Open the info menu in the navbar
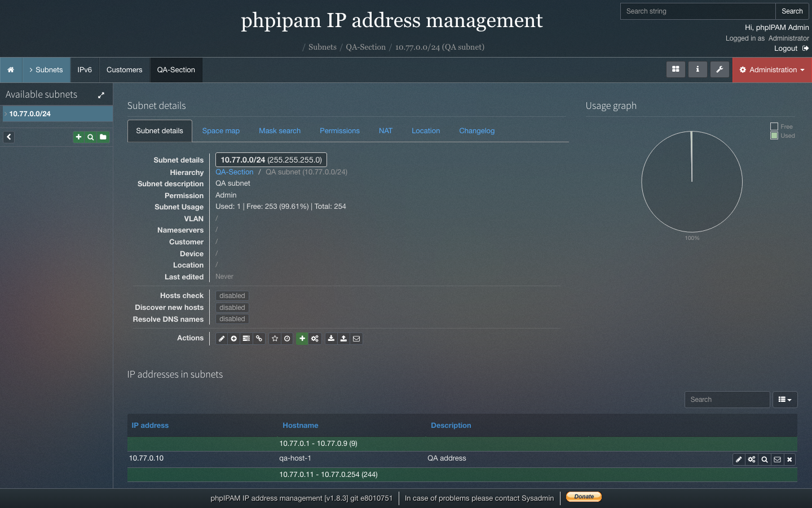812x508 pixels. [698, 69]
